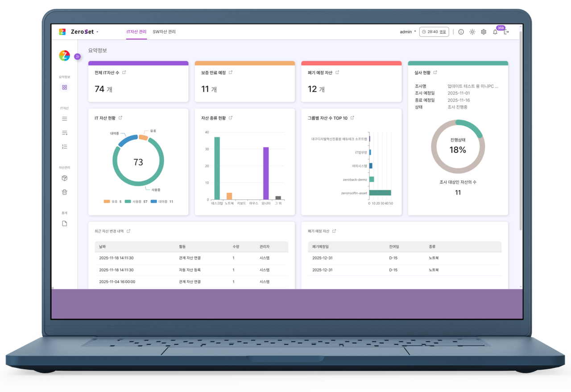Click the clock icon in session timer
The height and width of the screenshot is (392, 571).
coord(424,32)
